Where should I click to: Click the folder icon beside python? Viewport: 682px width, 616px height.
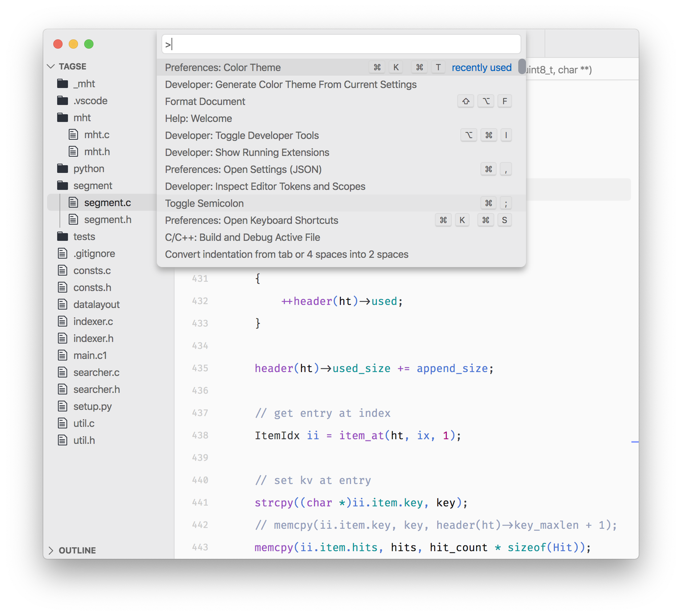(62, 168)
